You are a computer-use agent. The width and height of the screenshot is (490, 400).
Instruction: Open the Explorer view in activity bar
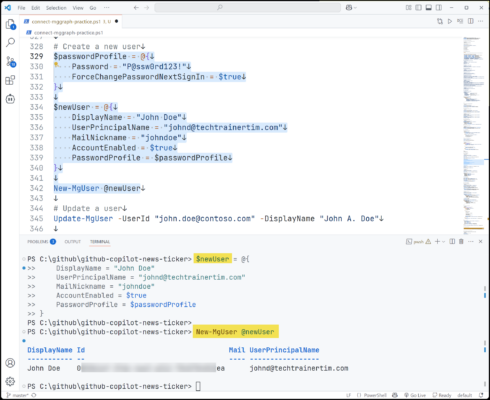click(x=10, y=24)
